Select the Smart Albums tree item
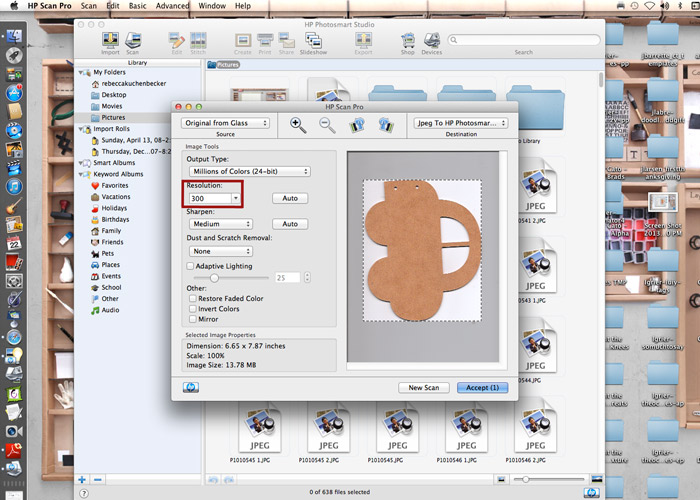The height and width of the screenshot is (500, 700). click(x=114, y=163)
